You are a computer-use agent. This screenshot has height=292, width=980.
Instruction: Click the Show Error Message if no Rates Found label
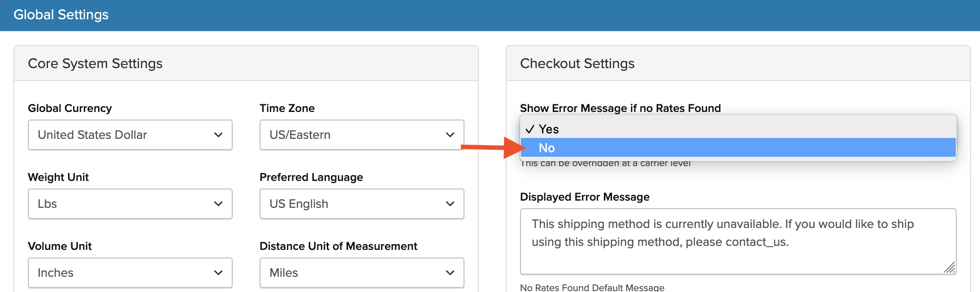coord(620,108)
